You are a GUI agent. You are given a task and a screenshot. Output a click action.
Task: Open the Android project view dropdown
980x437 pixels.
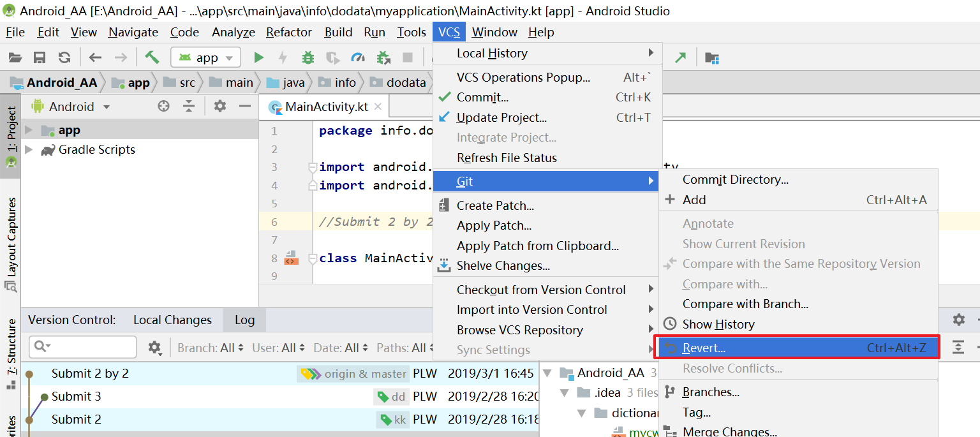pyautogui.click(x=71, y=107)
